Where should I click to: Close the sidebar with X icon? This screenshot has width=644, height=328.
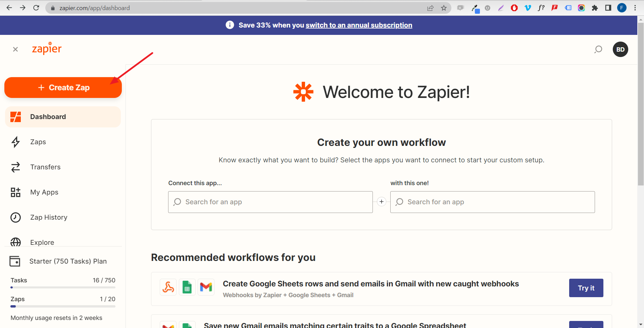coord(15,49)
